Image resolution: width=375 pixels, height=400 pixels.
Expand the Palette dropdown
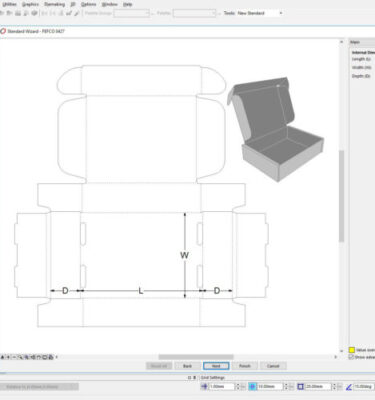tap(195, 13)
